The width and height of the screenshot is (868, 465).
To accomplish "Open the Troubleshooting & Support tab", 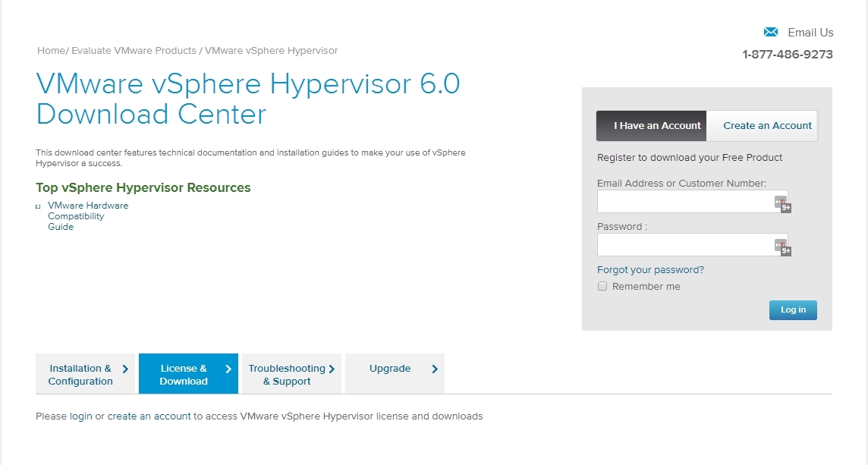I will point(291,374).
